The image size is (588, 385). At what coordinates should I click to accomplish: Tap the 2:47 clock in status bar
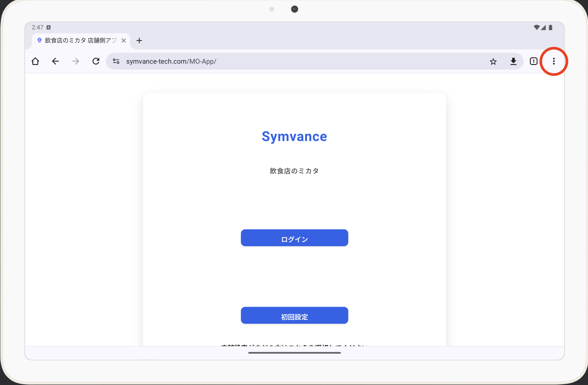(38, 27)
